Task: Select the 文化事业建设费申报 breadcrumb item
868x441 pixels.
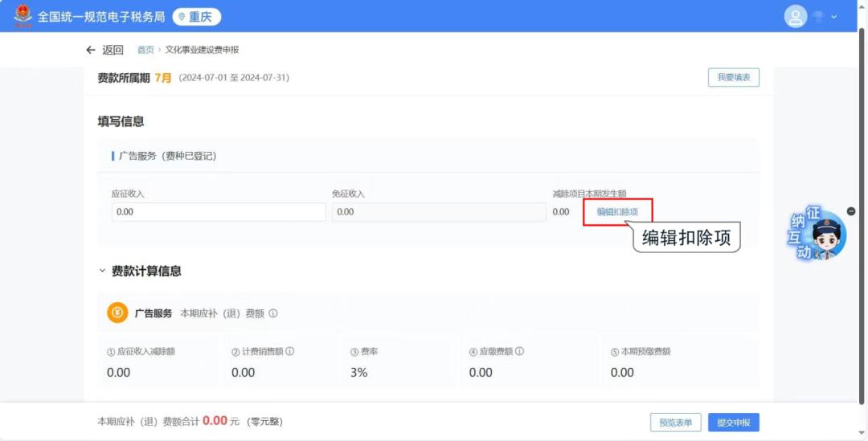Action: point(202,50)
